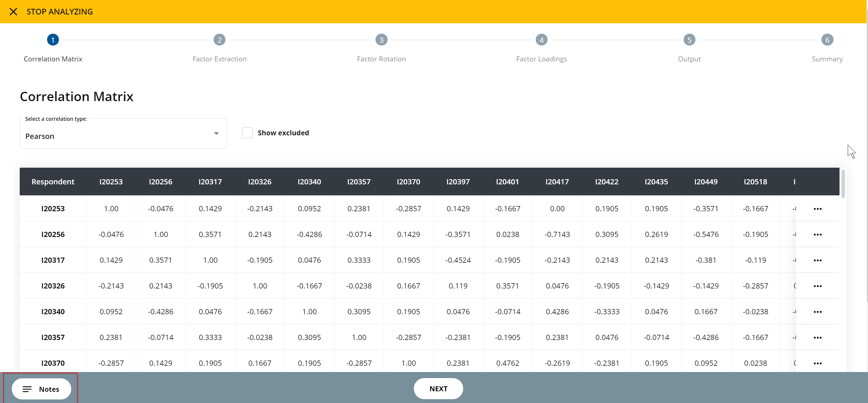868x403 pixels.
Task: Open the Notes panel button
Action: pos(41,389)
